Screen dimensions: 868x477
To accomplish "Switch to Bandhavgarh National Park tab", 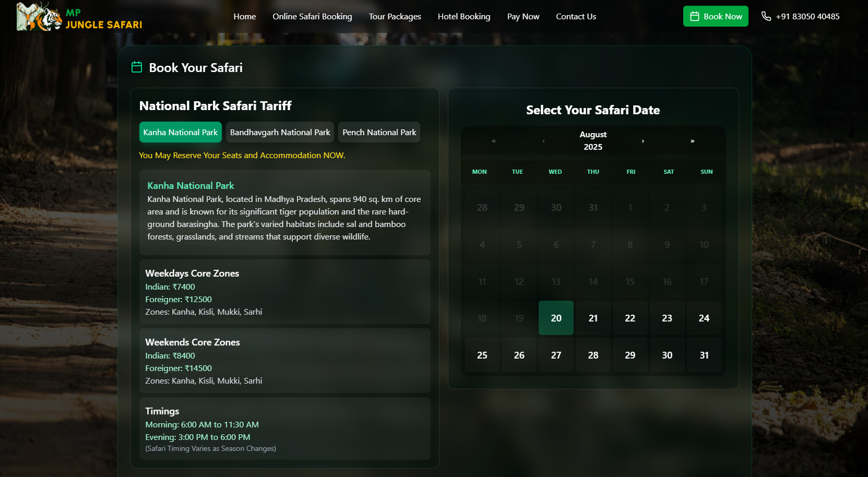I will coord(280,133).
